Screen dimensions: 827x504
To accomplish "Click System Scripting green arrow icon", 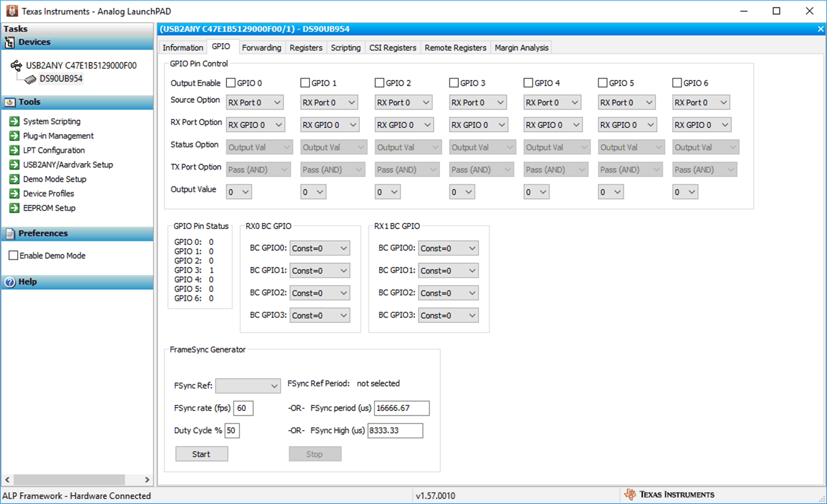I will (x=14, y=121).
